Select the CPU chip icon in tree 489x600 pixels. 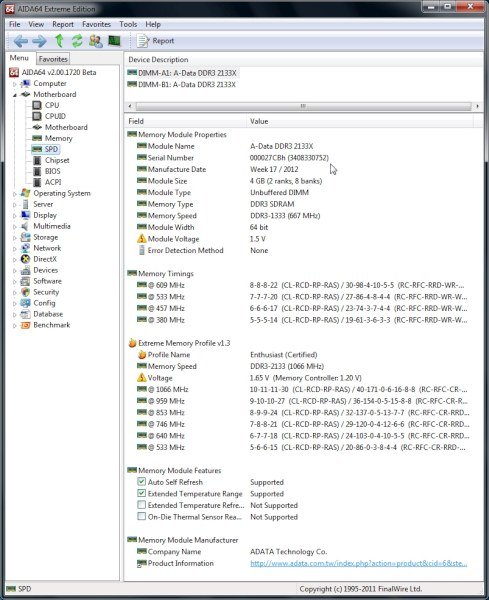point(37,105)
